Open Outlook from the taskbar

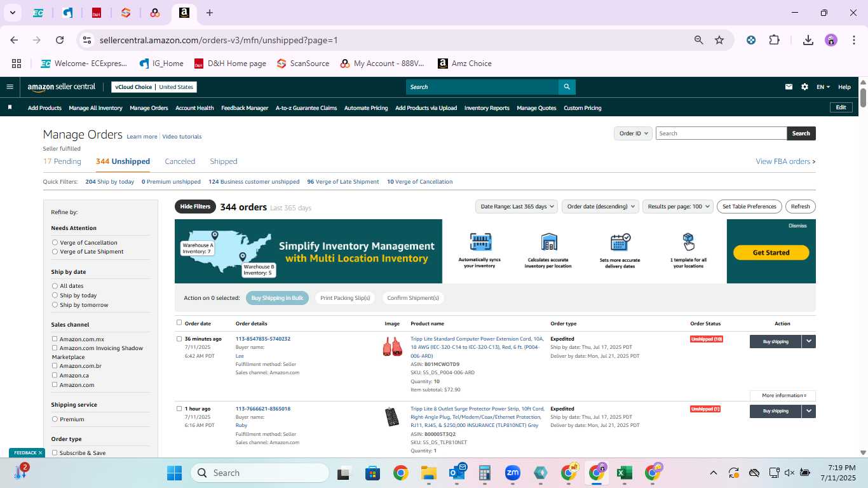point(458,473)
